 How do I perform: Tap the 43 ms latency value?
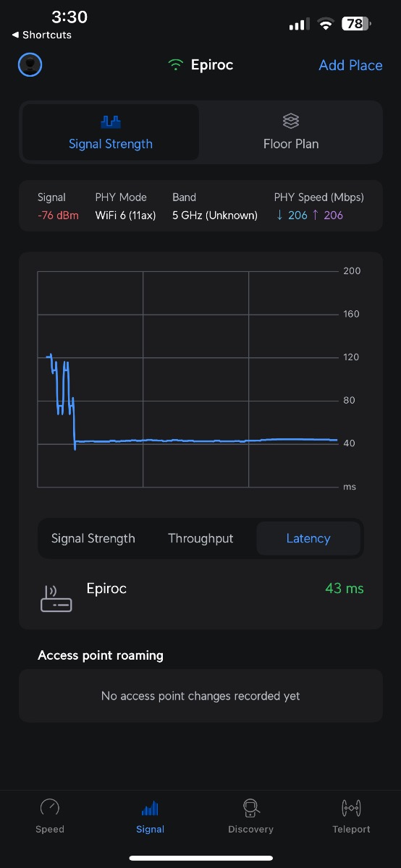point(345,588)
